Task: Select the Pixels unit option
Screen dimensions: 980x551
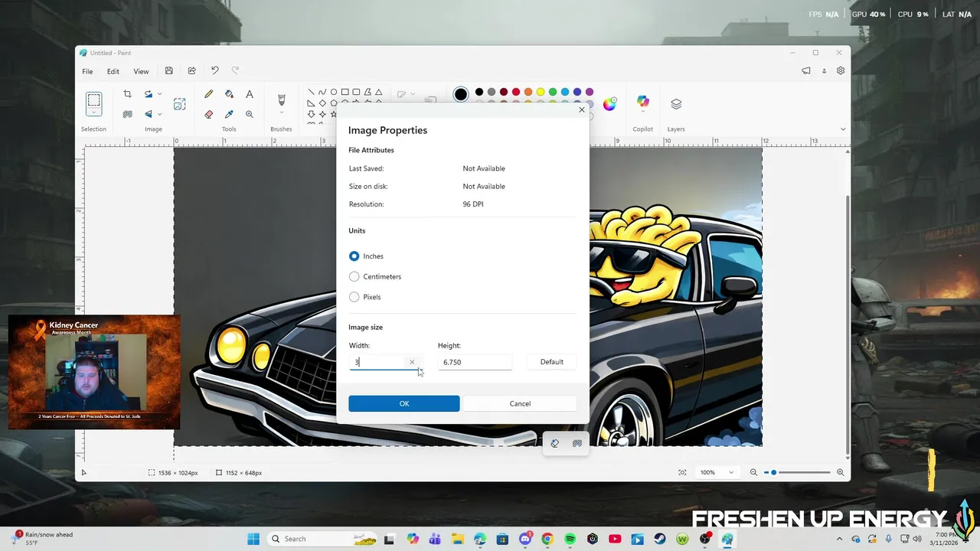Action: (354, 297)
